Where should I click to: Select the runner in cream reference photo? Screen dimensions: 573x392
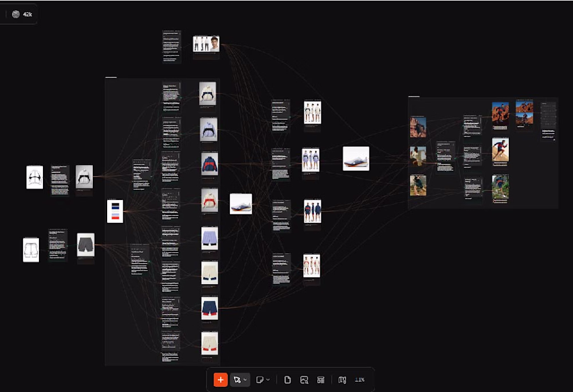click(418, 156)
